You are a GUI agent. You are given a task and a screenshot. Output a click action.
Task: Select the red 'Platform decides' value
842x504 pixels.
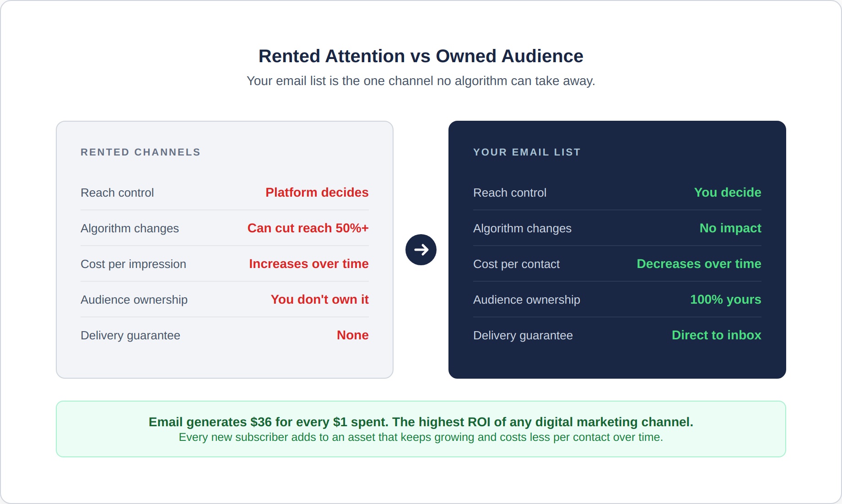pos(317,193)
